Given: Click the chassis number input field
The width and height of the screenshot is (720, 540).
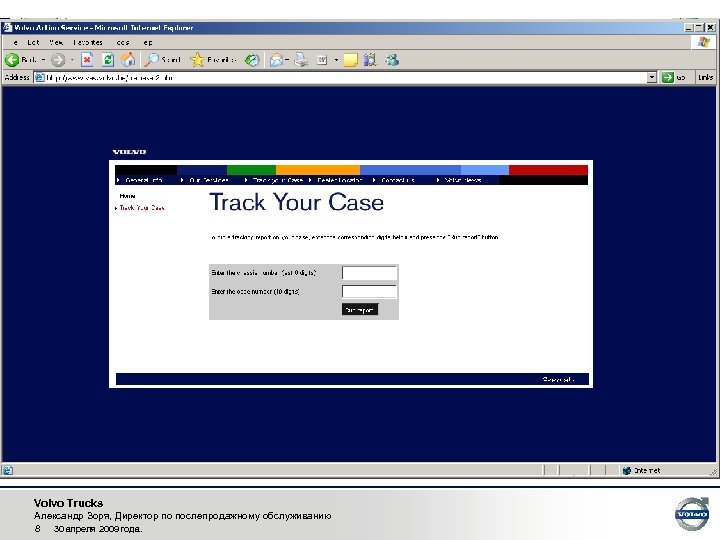Looking at the screenshot, I should (369, 273).
